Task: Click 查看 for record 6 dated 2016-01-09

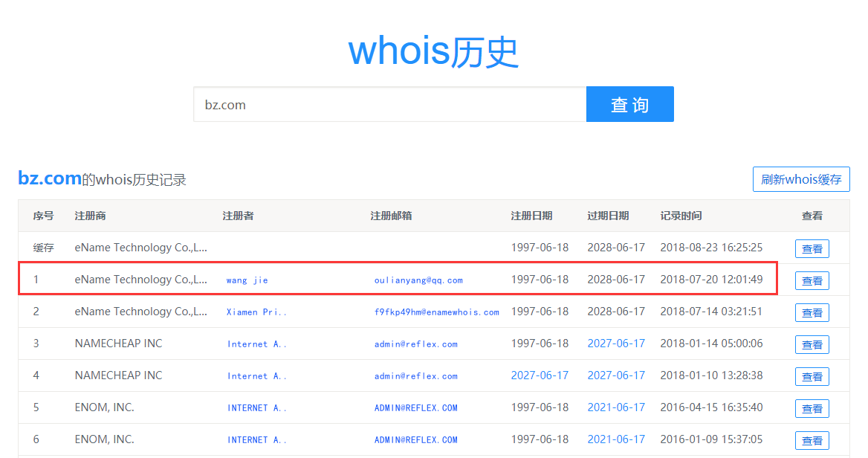Action: 812,441
